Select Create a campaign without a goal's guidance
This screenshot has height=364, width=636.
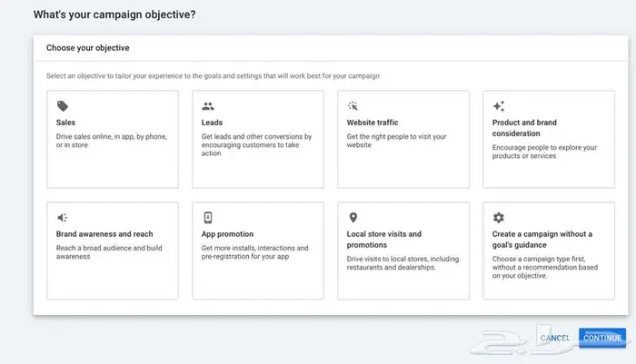[x=542, y=240]
